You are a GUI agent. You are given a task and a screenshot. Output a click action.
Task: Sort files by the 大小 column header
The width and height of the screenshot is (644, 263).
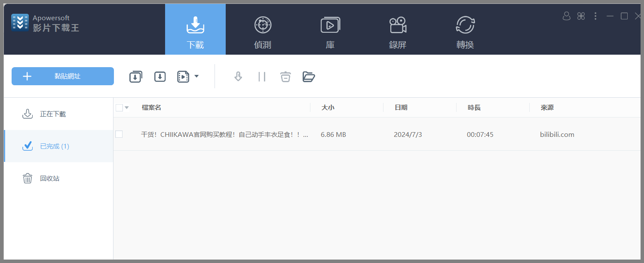328,107
